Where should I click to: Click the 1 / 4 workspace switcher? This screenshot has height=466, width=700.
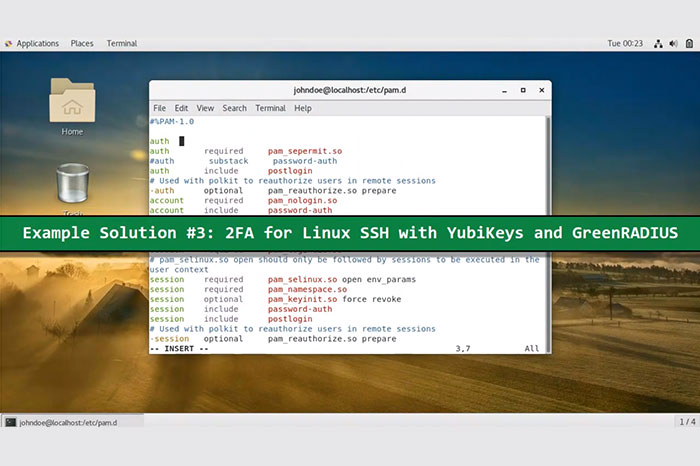(687, 422)
